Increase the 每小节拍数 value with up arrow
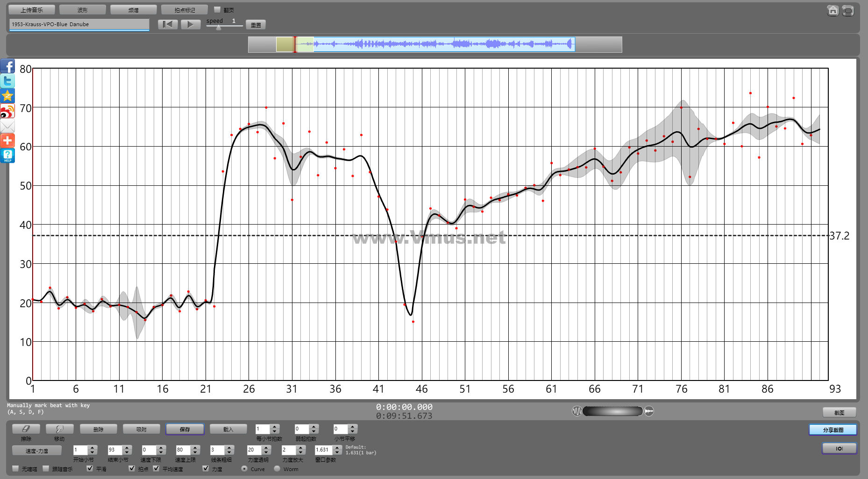 tap(275, 426)
